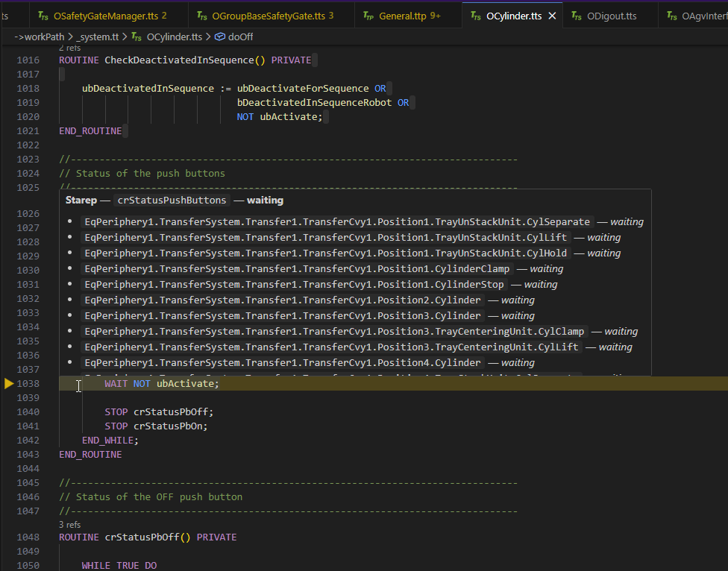Click the TP file icon on General.ttp tab
Image resolution: width=728 pixels, height=571 pixels.
(368, 16)
